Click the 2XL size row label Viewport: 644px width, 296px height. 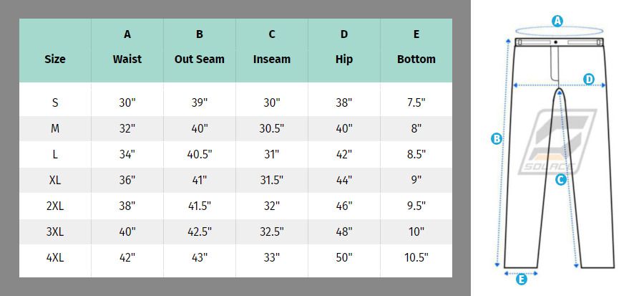tap(55, 206)
